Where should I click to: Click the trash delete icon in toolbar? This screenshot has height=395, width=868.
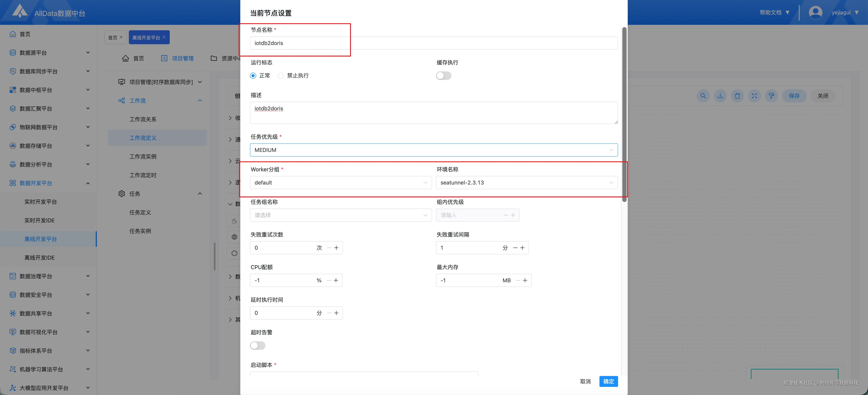tap(737, 96)
